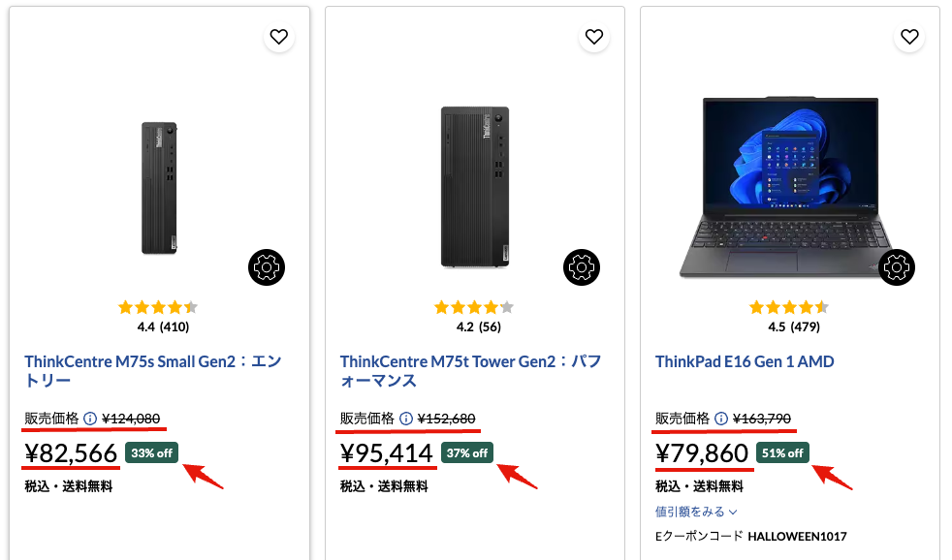Open gear customize icon on ThinkCentre M75s
This screenshot has width=952, height=560.
tap(266, 267)
